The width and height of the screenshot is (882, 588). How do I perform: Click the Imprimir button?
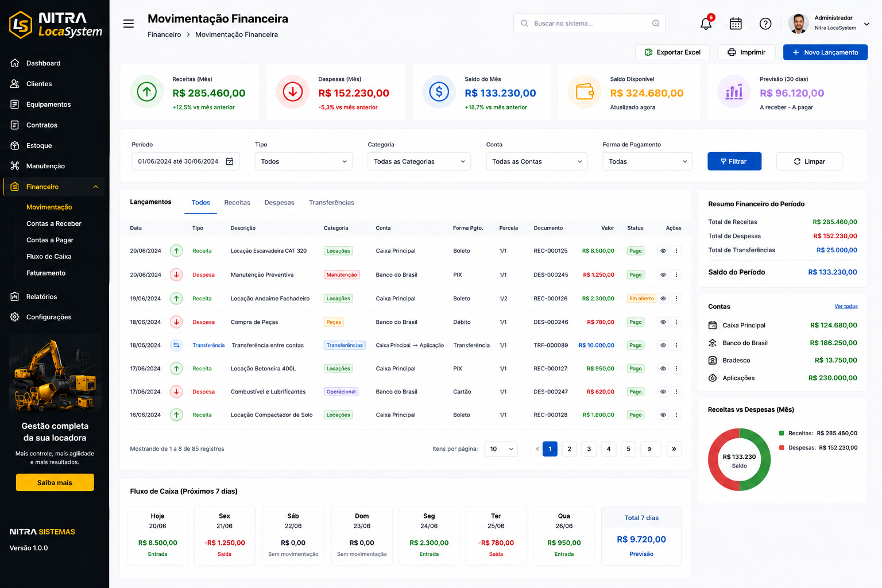pyautogui.click(x=746, y=52)
